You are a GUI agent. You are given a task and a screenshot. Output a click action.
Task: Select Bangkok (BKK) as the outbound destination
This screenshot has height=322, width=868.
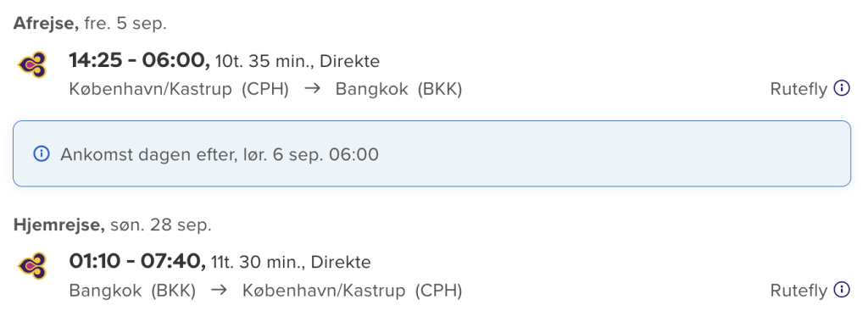click(398, 89)
